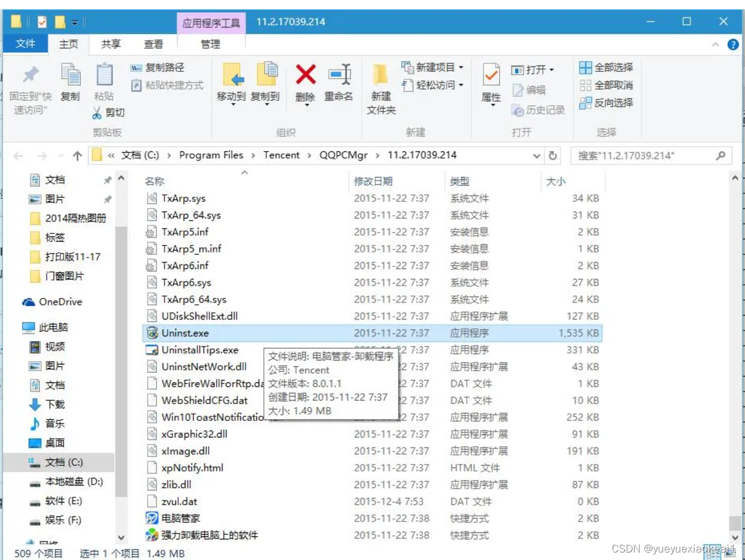
Task: Click 历史记录 history button
Action: point(538,110)
